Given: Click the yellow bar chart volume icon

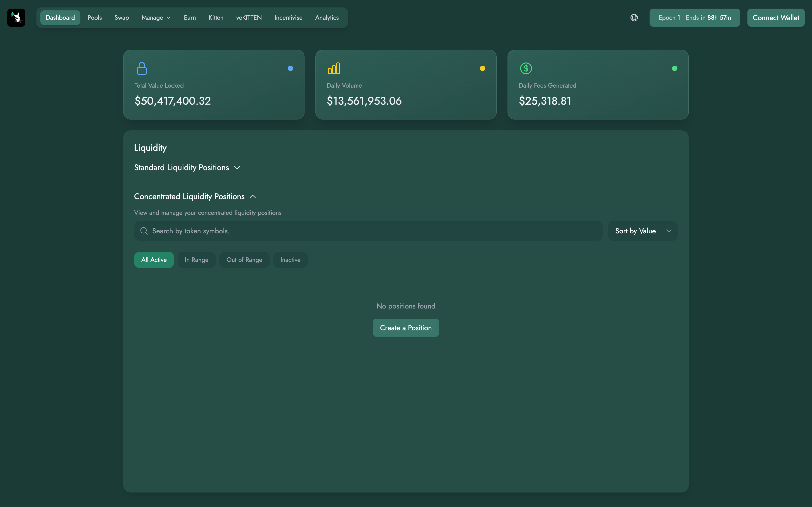Looking at the screenshot, I should [x=334, y=68].
